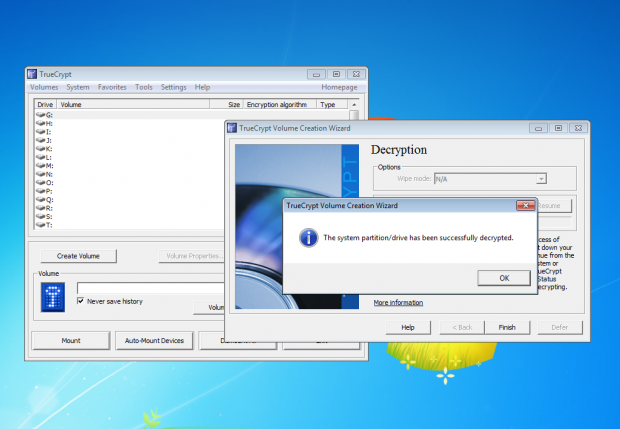
Task: Click the Homepage link in TrueCrypt menu bar
Action: tap(339, 87)
